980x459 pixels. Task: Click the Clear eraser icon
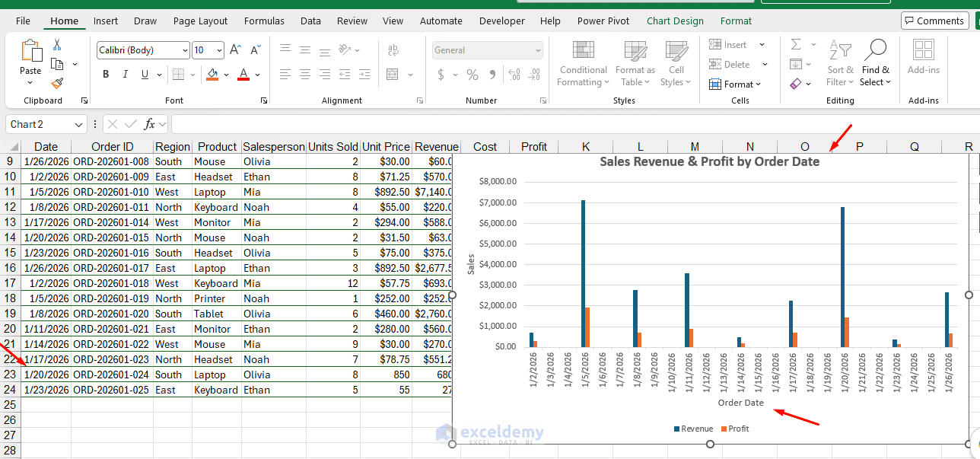point(796,83)
